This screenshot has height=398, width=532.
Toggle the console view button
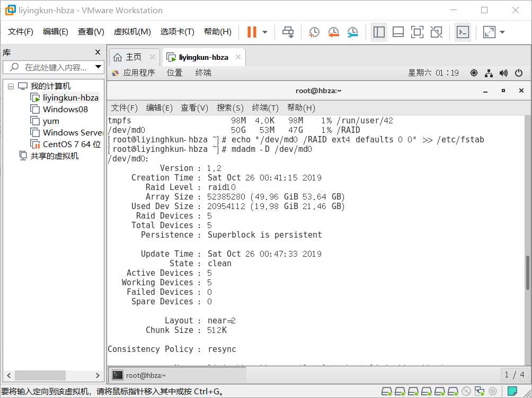point(463,32)
